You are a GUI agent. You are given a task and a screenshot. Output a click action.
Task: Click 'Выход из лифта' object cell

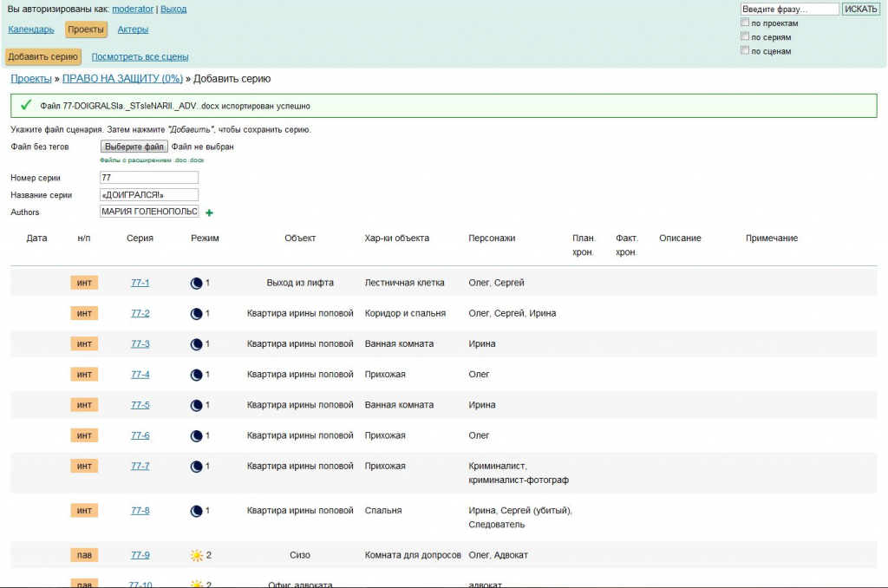pyautogui.click(x=300, y=283)
